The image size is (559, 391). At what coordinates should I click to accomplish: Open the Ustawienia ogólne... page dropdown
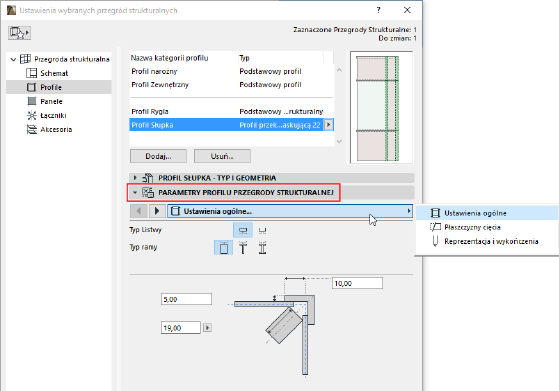tap(290, 211)
